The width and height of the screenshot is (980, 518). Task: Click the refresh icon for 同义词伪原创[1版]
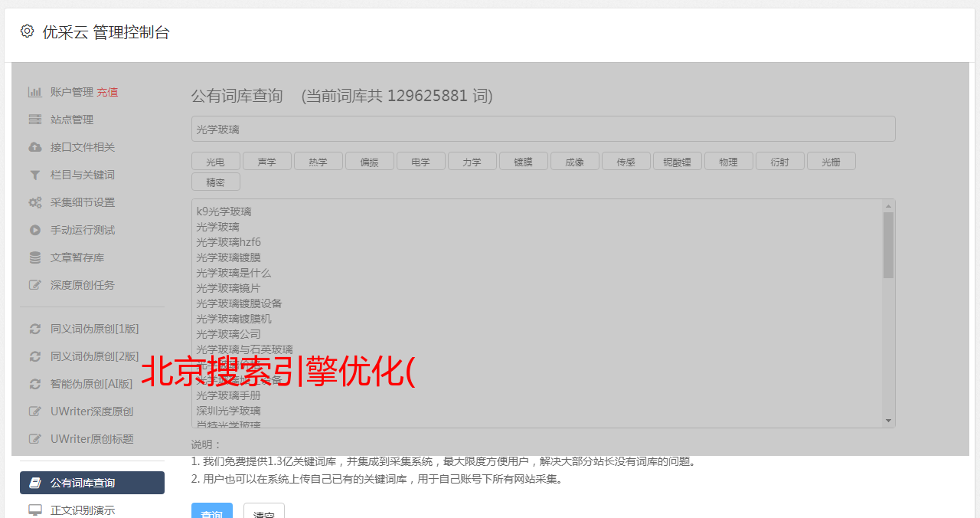pyautogui.click(x=35, y=329)
